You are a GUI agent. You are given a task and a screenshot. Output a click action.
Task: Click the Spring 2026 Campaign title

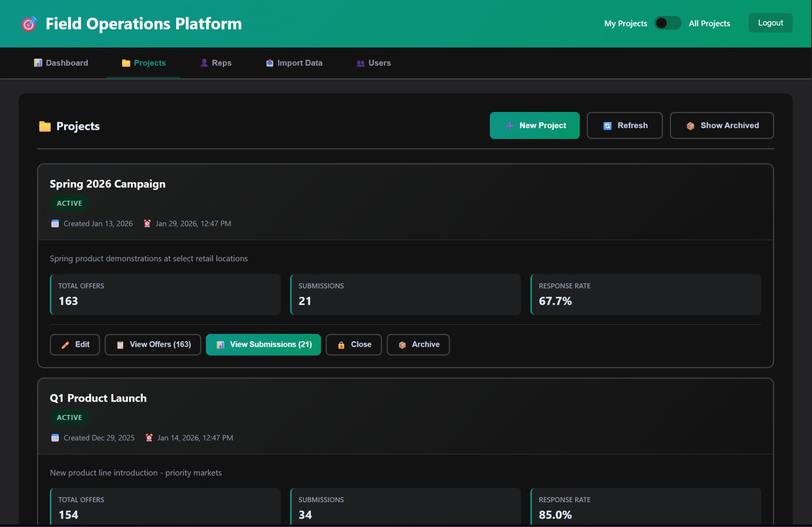click(108, 184)
